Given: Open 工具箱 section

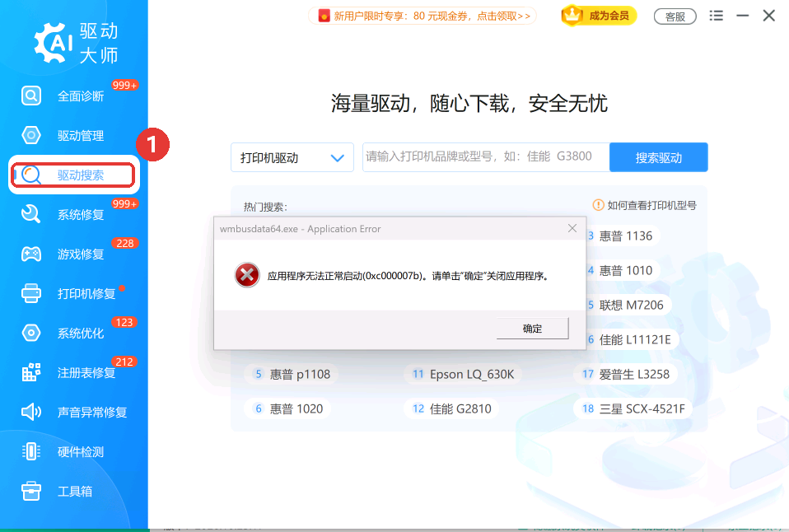Looking at the screenshot, I should (x=74, y=491).
